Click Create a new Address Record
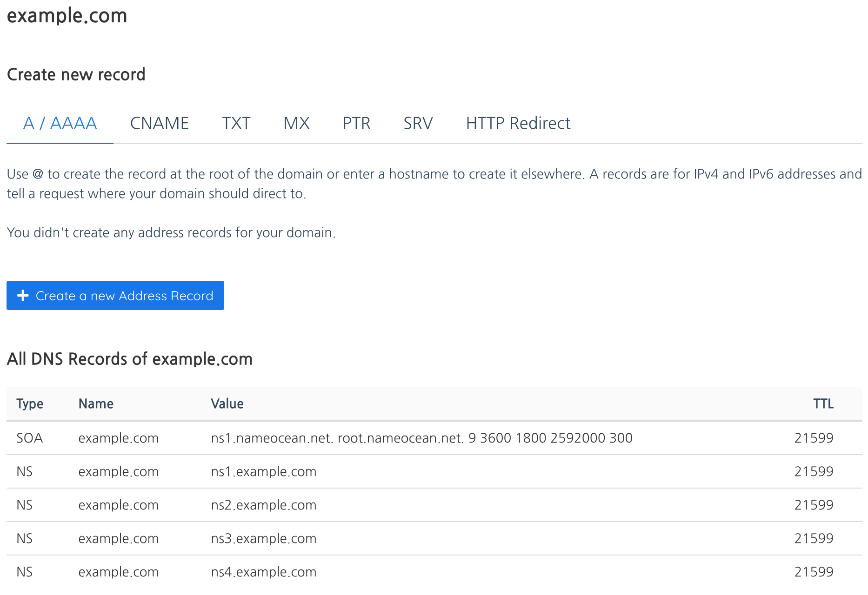Image resolution: width=868 pixels, height=595 pixels. pyautogui.click(x=115, y=296)
